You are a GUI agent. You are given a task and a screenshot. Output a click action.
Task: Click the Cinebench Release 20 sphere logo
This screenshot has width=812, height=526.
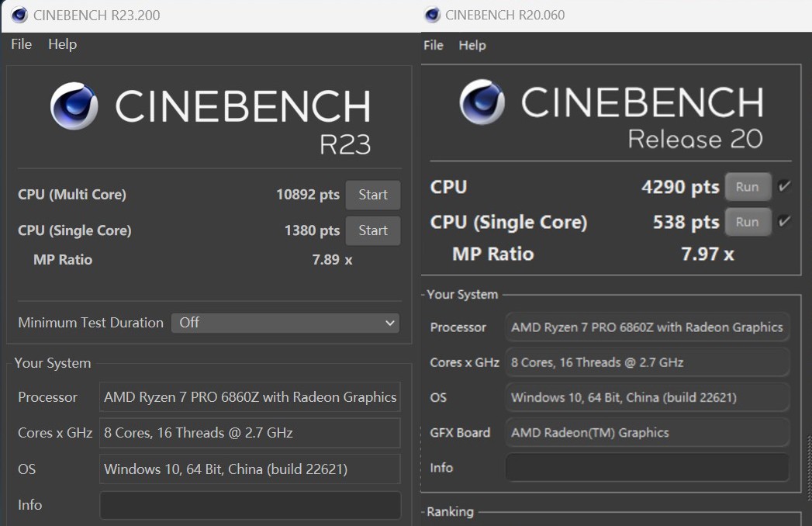coord(482,102)
